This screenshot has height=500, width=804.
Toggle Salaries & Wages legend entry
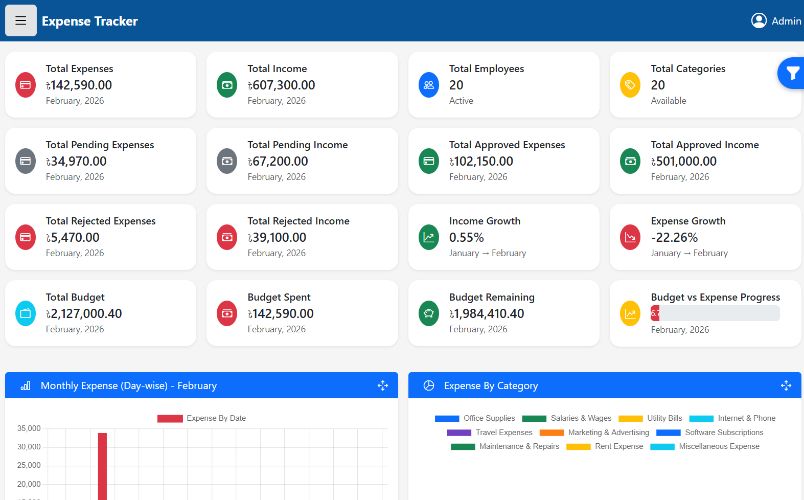pyautogui.click(x=567, y=418)
